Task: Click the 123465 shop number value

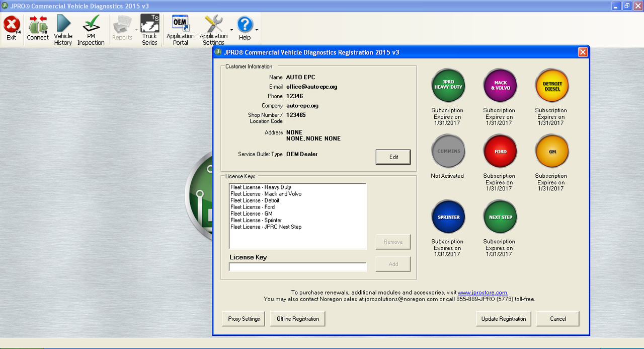Action: pos(296,115)
